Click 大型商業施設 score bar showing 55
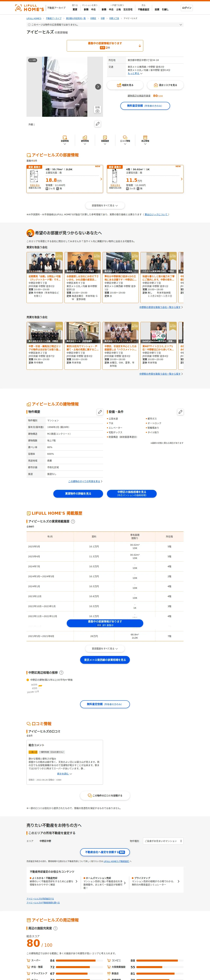Viewport: 210px width, 980px height. (x=160, y=967)
